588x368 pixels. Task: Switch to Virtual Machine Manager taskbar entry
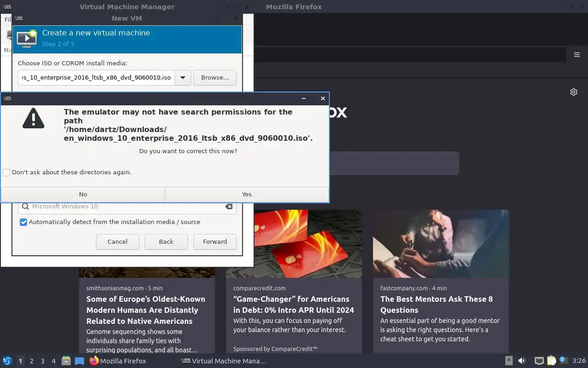pos(224,361)
